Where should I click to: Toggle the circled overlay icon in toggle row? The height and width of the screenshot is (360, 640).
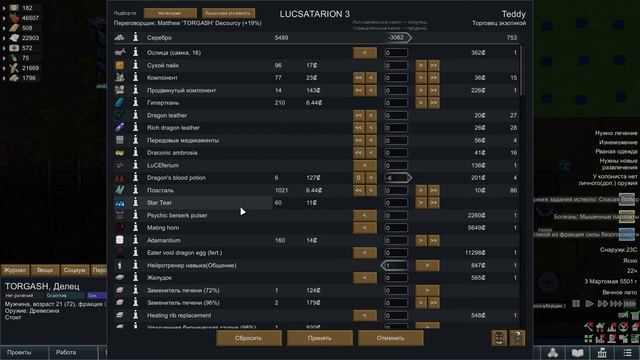(x=623, y=327)
